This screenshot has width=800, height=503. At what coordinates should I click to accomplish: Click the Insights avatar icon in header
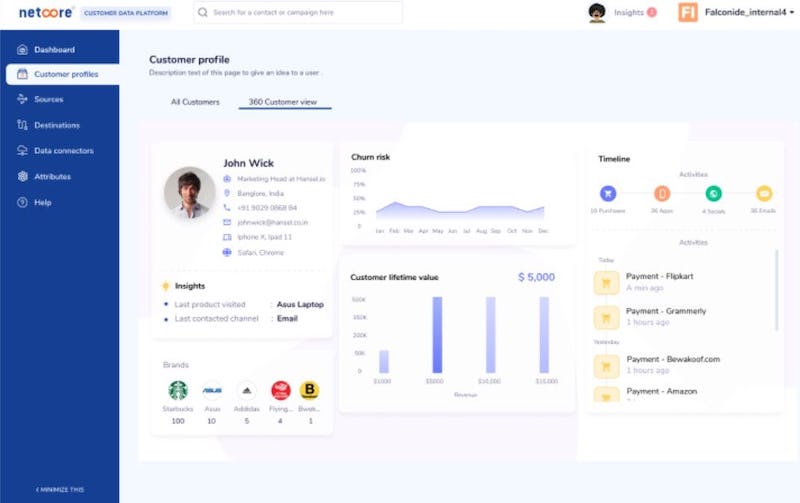pyautogui.click(x=596, y=13)
